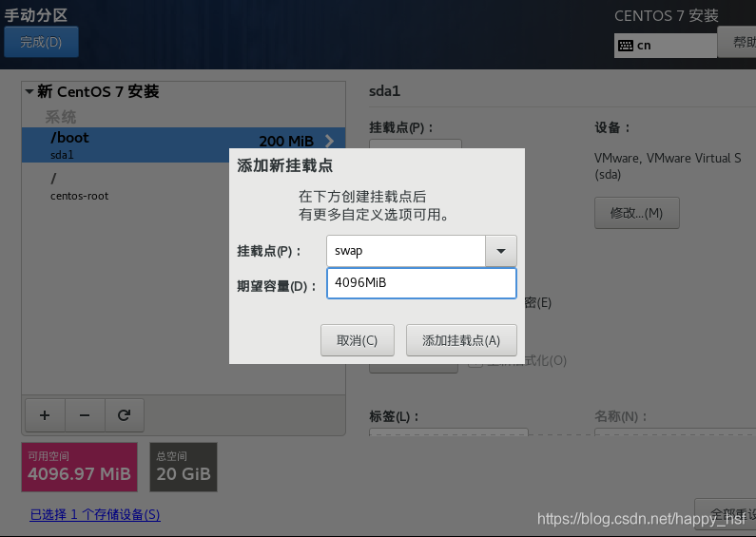The width and height of the screenshot is (756, 537).
Task: Click the reload storage configuration icon
Action: 125,415
